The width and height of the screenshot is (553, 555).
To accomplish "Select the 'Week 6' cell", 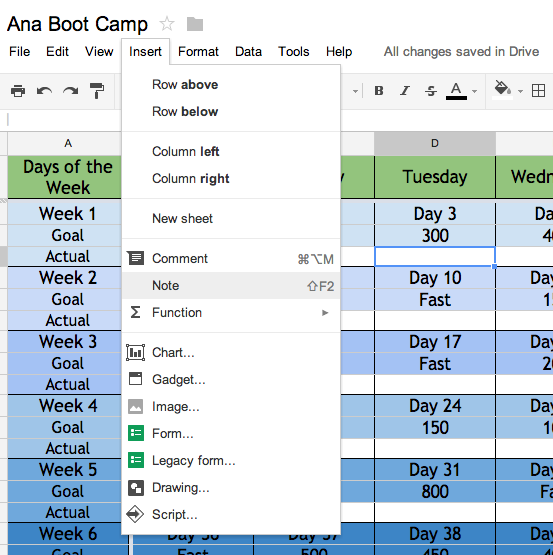I will coord(68,534).
